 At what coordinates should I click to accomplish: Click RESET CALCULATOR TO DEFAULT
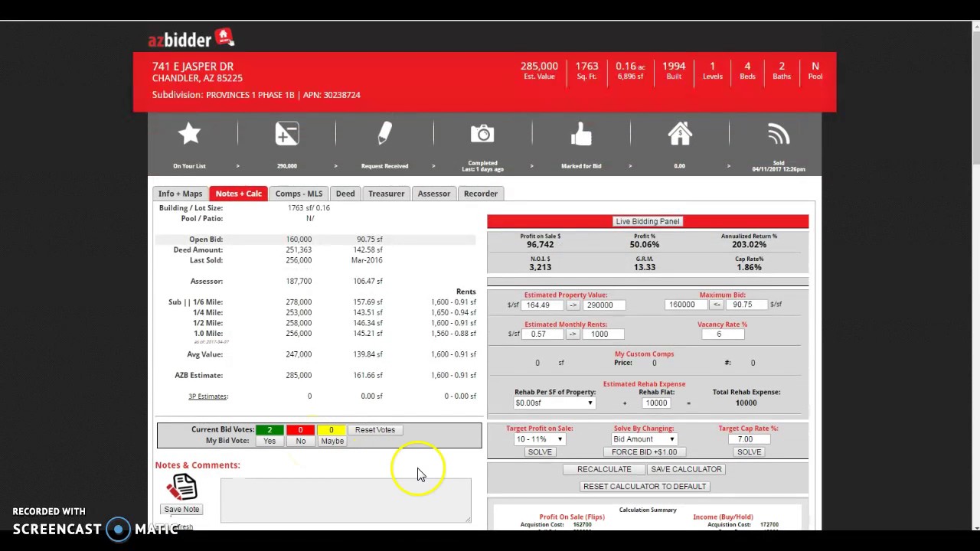pos(645,487)
